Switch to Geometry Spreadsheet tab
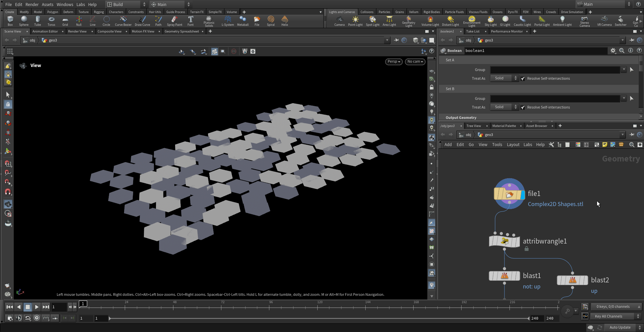Screen dimensions: 644x332 (x=182, y=31)
